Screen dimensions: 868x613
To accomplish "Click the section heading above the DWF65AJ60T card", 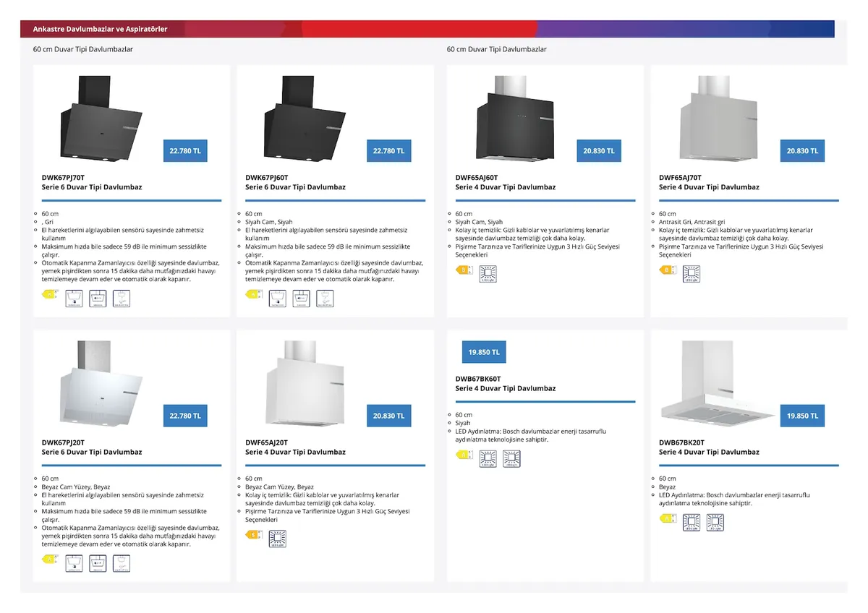I will [496, 49].
